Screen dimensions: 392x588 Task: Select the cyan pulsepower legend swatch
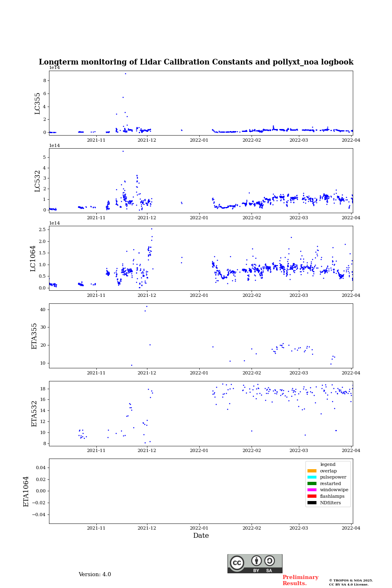[312, 477]
